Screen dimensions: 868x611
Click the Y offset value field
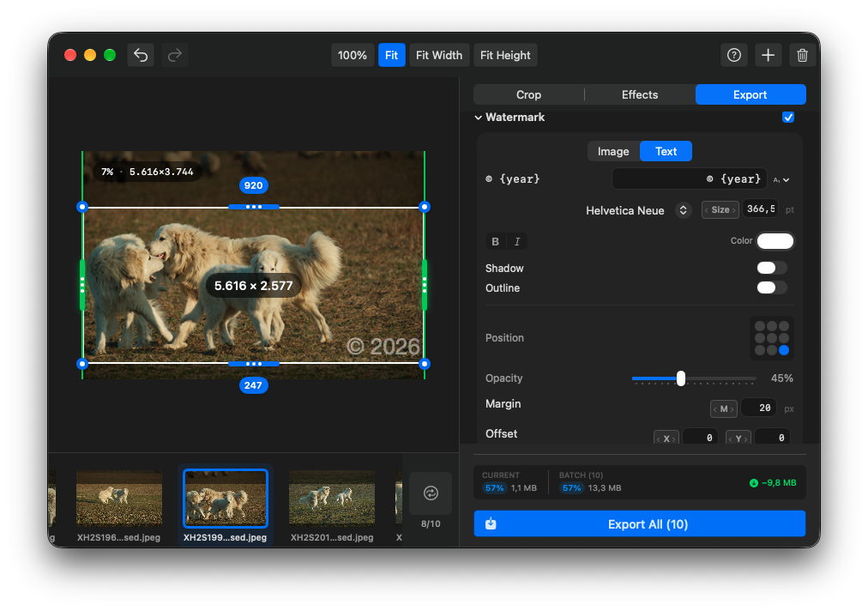tap(772, 437)
